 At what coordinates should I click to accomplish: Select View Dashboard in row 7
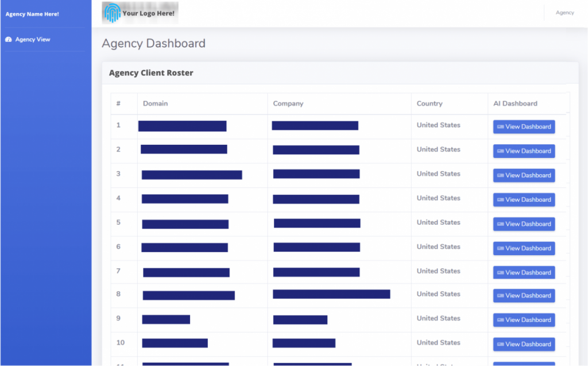(x=524, y=272)
